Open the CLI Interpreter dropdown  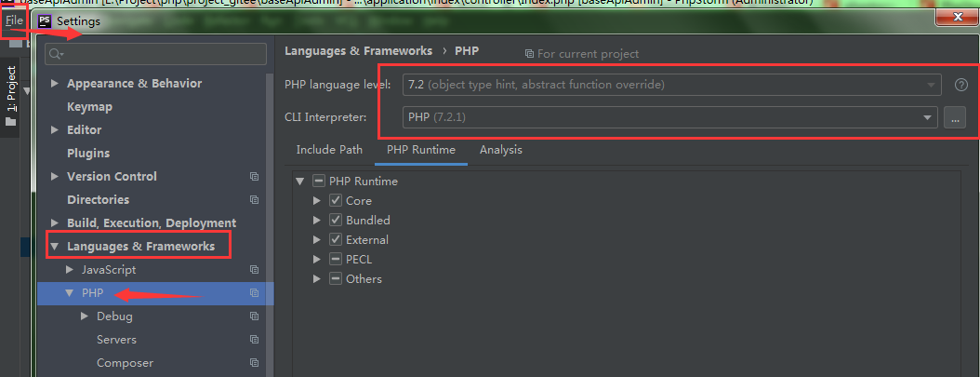click(x=670, y=117)
